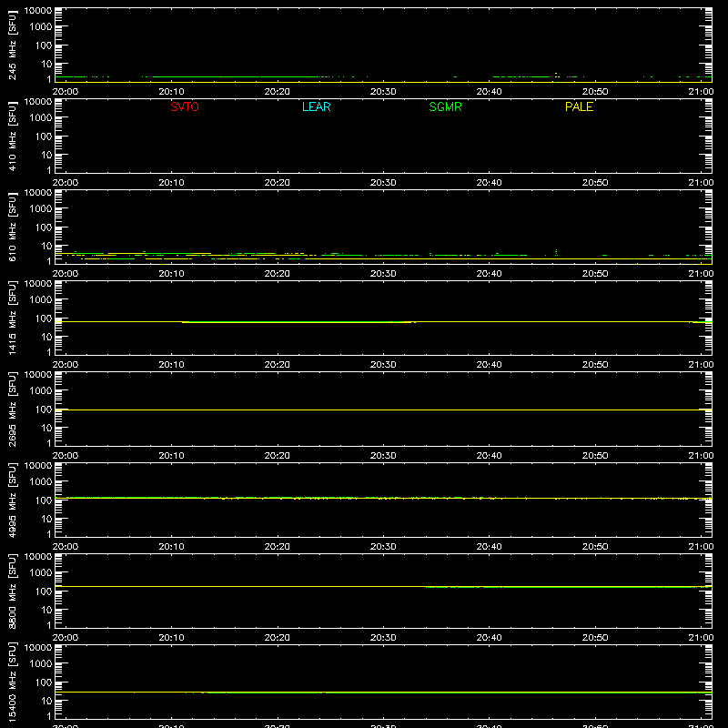Image resolution: width=728 pixels, height=728 pixels.
Task: Click the 10 tick on the 8800 MHz axis
Action: (x=46, y=610)
